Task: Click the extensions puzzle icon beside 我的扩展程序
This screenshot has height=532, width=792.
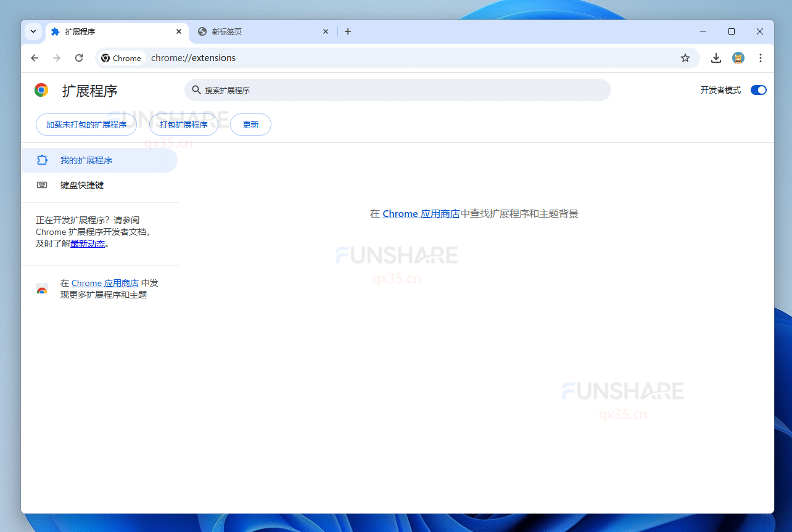Action: click(42, 160)
